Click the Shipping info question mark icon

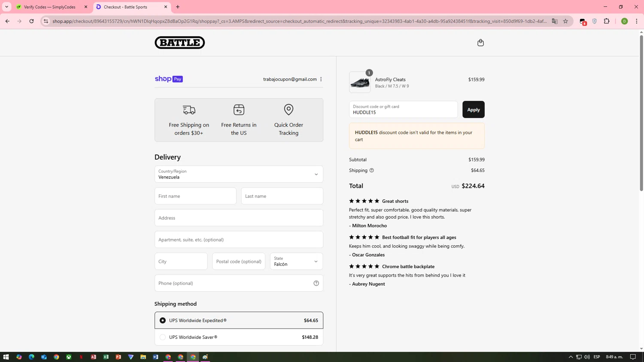(x=372, y=170)
